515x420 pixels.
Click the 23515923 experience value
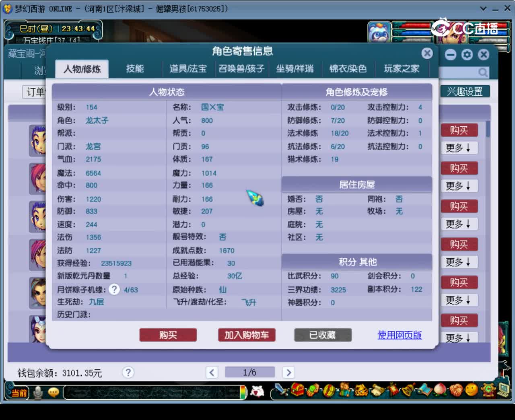(116, 263)
